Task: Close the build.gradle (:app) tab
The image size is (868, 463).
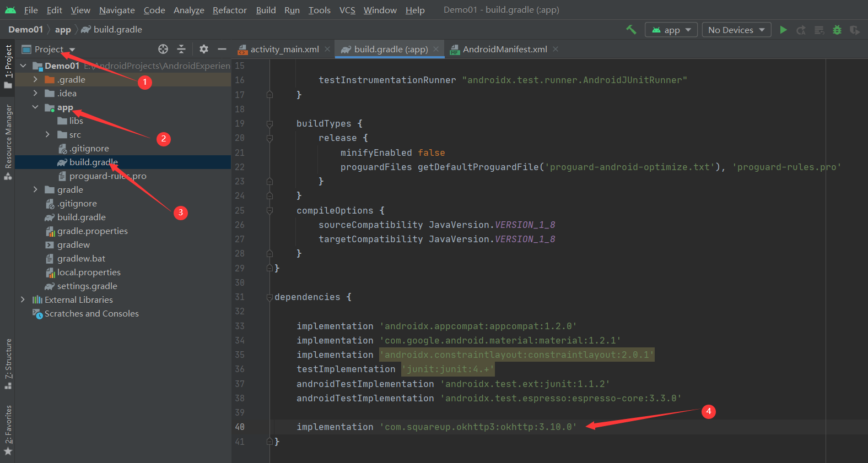Action: (436, 49)
